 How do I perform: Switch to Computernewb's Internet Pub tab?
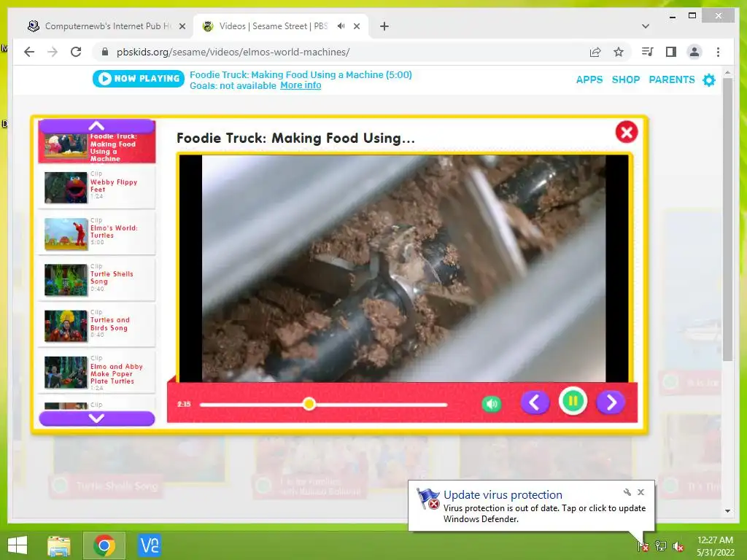pyautogui.click(x=106, y=26)
